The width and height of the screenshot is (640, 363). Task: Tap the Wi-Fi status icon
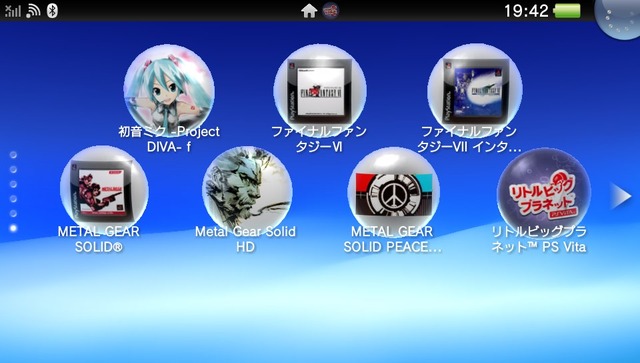click(33, 11)
